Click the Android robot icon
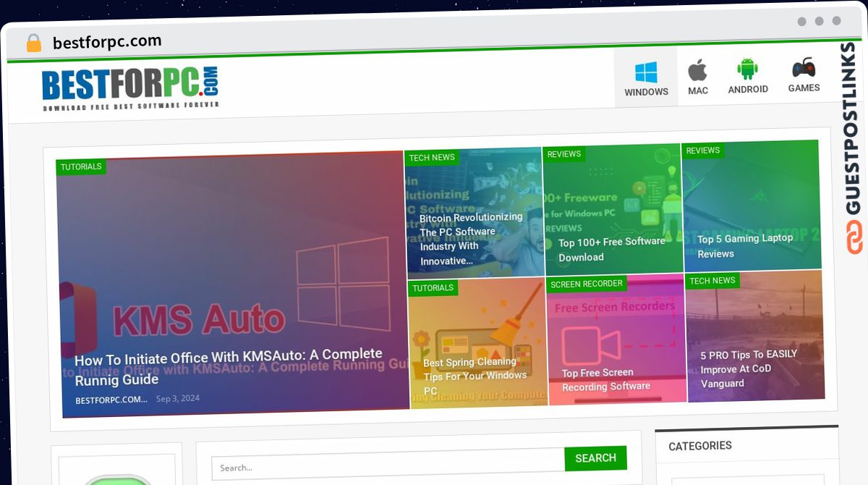This screenshot has height=485, width=868. click(747, 69)
